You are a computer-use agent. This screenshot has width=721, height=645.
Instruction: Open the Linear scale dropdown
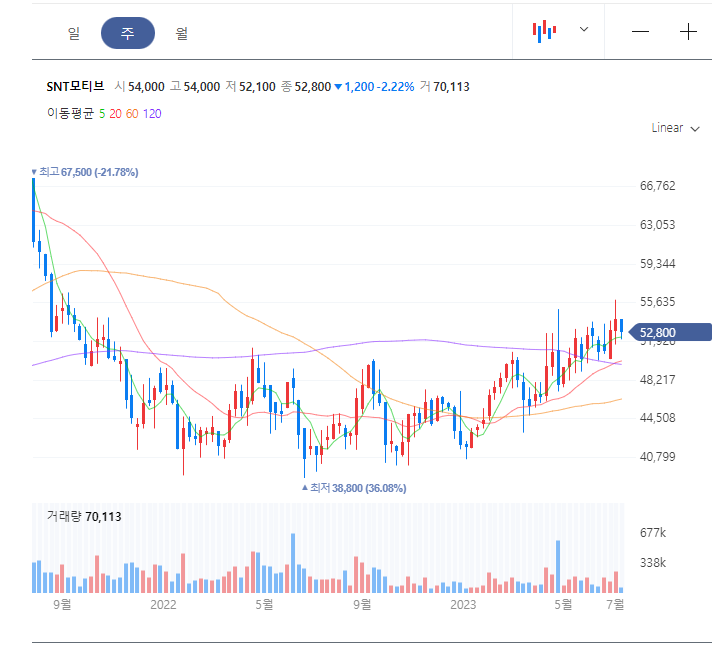coord(675,128)
